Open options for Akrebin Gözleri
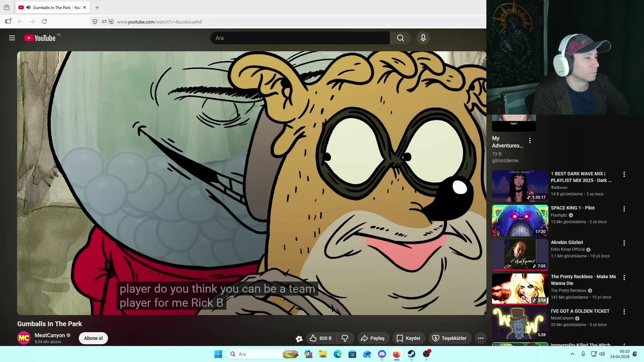This screenshot has height=362, width=644. [x=624, y=243]
